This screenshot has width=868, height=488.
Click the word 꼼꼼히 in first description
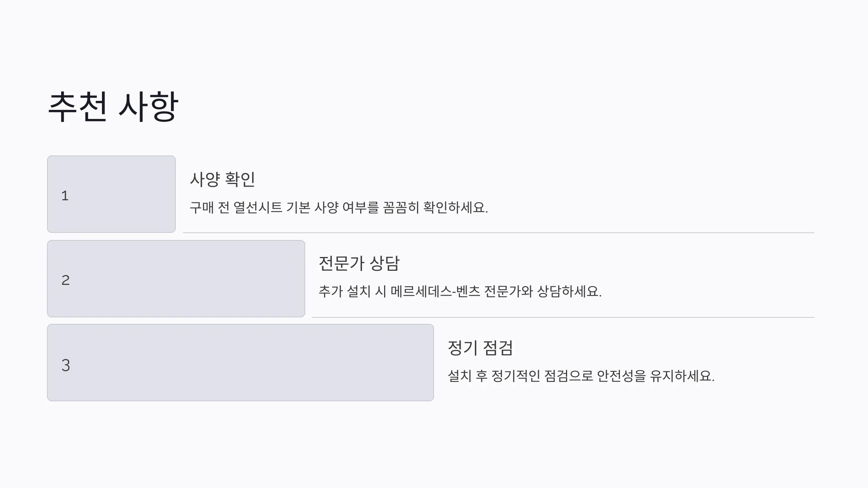point(401,207)
